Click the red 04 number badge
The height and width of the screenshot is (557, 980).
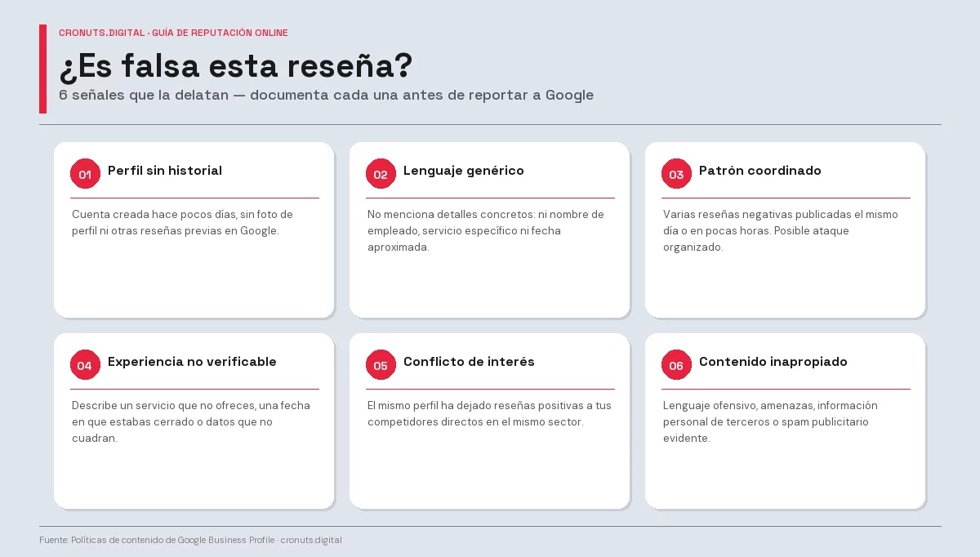click(x=85, y=365)
